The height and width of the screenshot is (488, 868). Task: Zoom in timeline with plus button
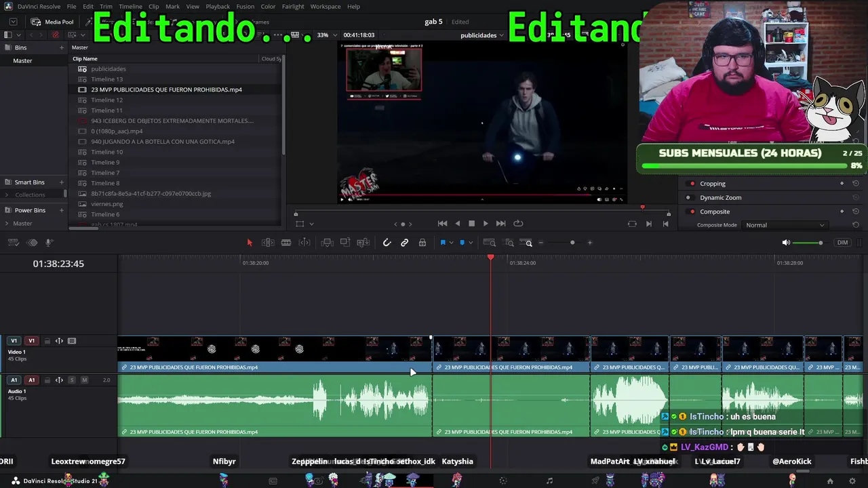(589, 243)
